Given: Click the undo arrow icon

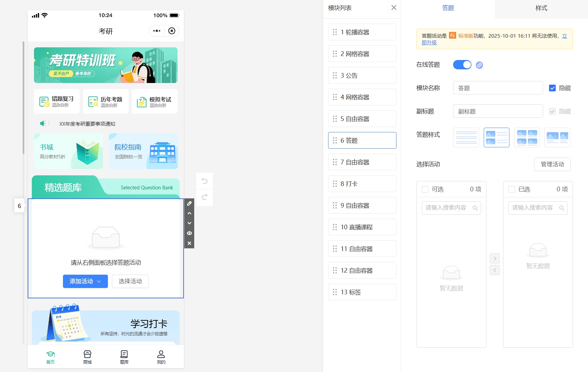Looking at the screenshot, I should 205,181.
